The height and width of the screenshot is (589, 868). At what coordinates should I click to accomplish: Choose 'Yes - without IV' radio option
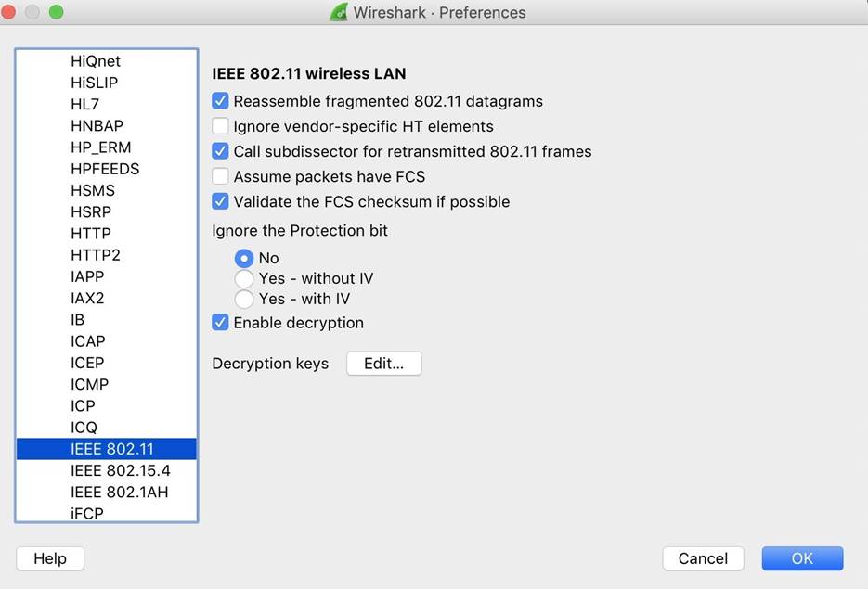[x=244, y=278]
